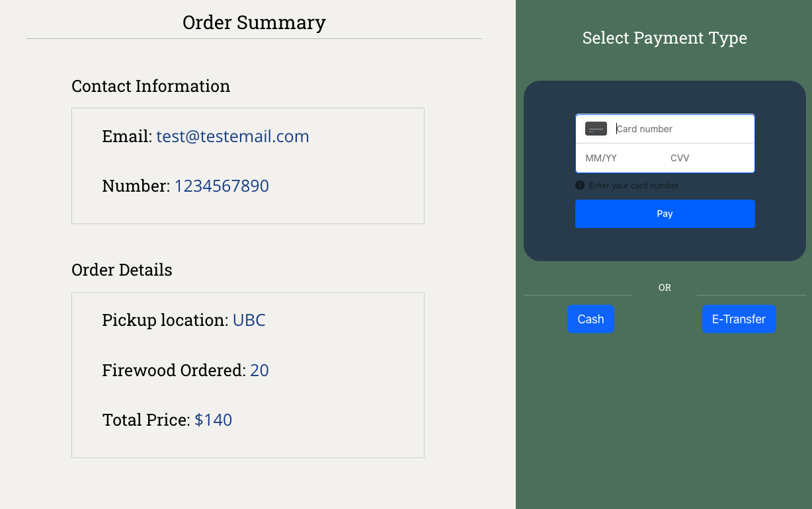Click the Order Summary heading
Image resolution: width=812 pixels, height=509 pixels.
coord(254,22)
